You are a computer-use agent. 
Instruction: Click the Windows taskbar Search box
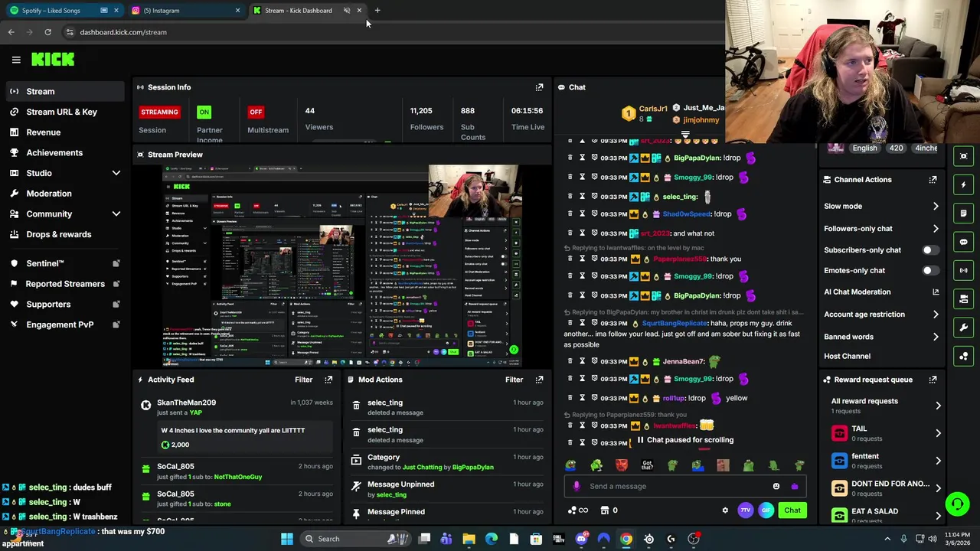354,539
